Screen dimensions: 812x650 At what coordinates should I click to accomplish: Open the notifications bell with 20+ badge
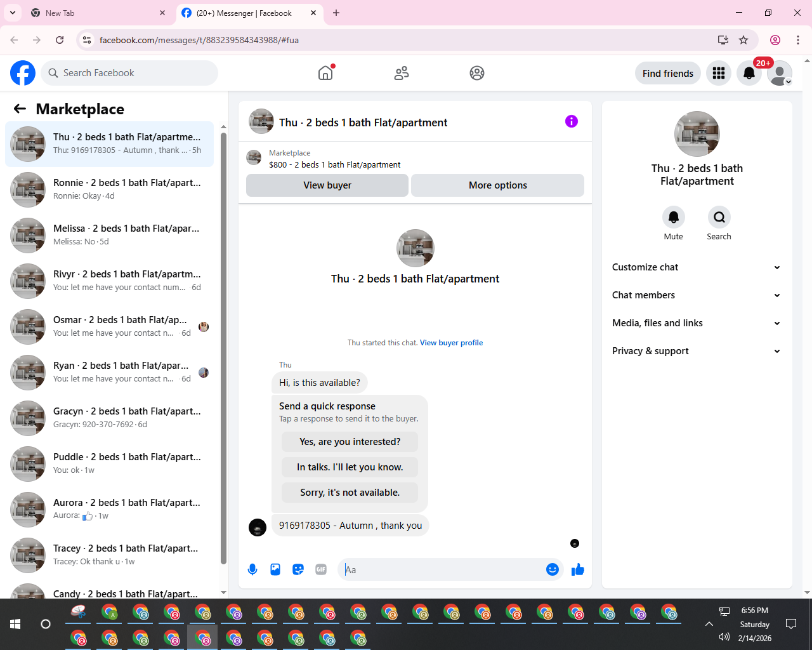point(749,73)
